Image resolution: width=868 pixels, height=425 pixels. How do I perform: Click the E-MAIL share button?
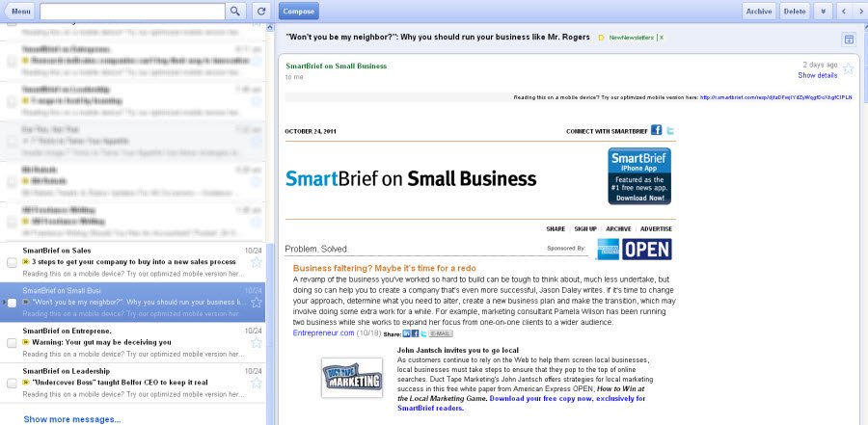coord(441,333)
